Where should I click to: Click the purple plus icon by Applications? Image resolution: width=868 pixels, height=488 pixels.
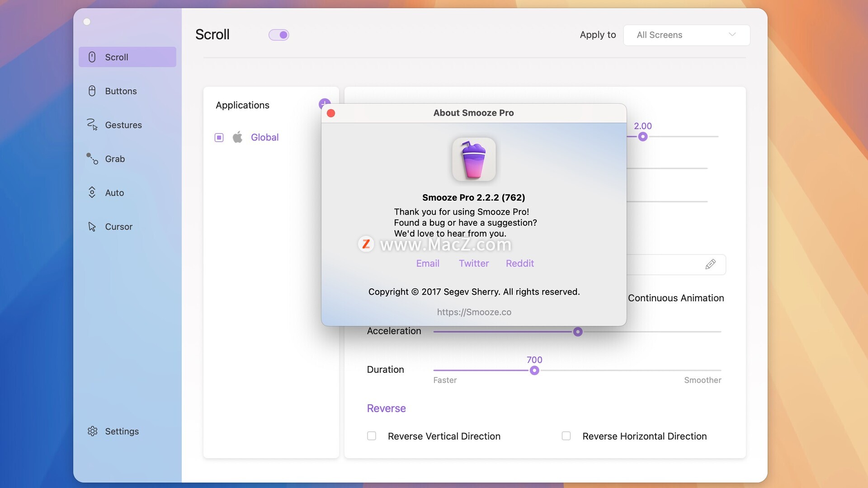pyautogui.click(x=324, y=104)
